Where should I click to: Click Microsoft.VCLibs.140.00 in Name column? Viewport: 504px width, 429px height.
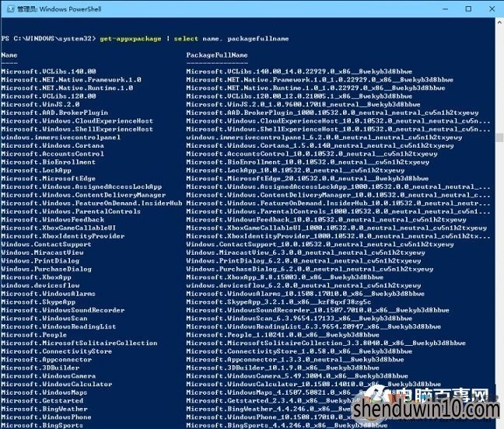coord(48,71)
